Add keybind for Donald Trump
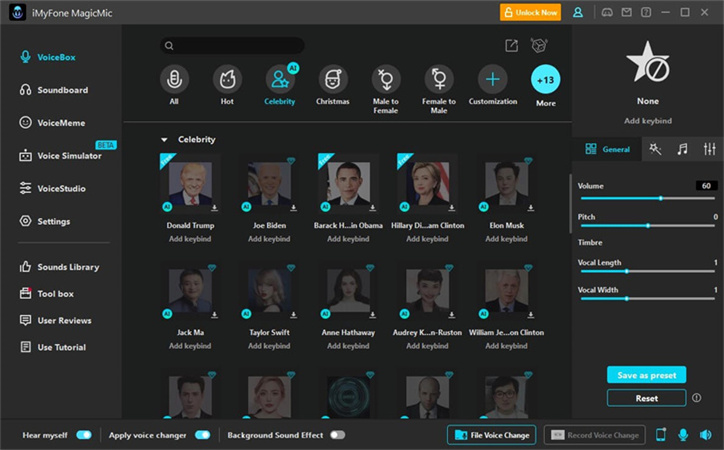724x450 pixels. click(190, 239)
